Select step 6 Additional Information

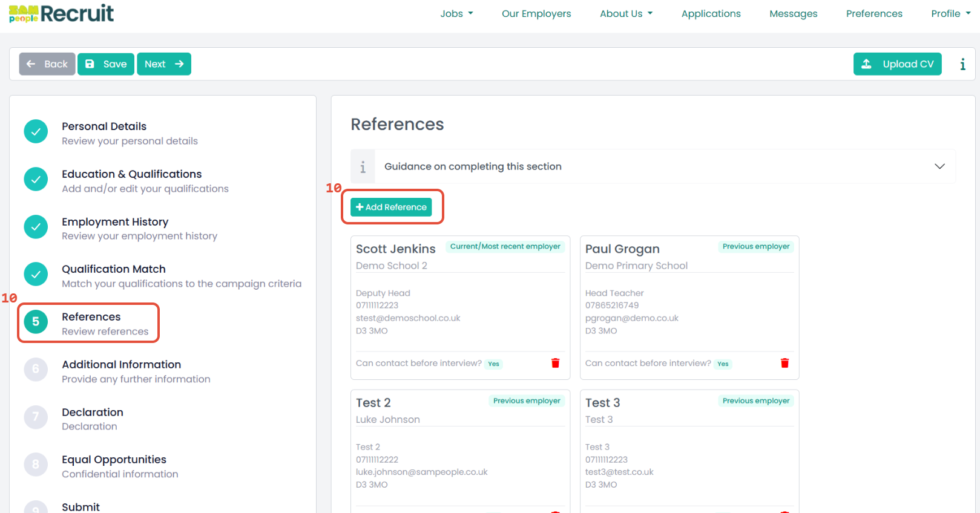pyautogui.click(x=121, y=371)
